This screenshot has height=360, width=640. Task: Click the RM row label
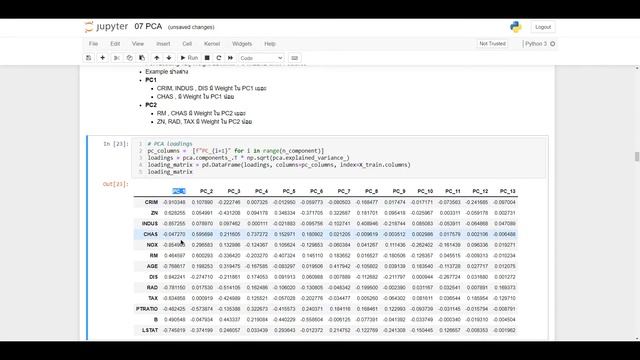point(154,256)
